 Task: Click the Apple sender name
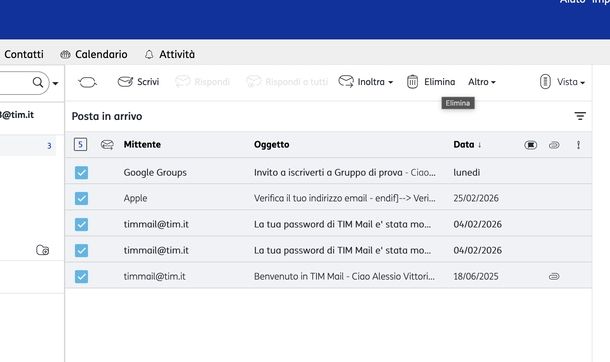tap(135, 198)
